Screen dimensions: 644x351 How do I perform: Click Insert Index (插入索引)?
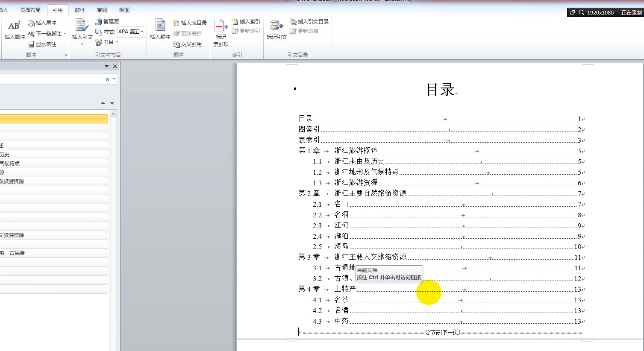[x=246, y=22]
